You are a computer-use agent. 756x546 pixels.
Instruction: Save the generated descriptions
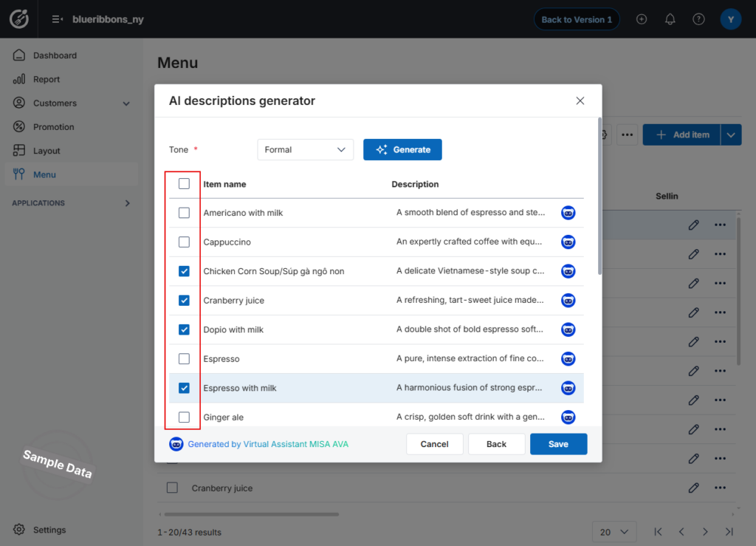point(558,444)
